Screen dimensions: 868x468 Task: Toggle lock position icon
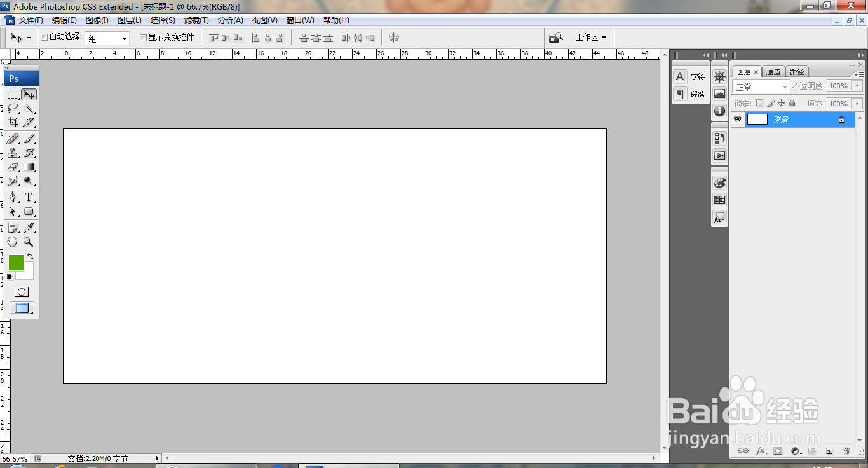[x=782, y=103]
